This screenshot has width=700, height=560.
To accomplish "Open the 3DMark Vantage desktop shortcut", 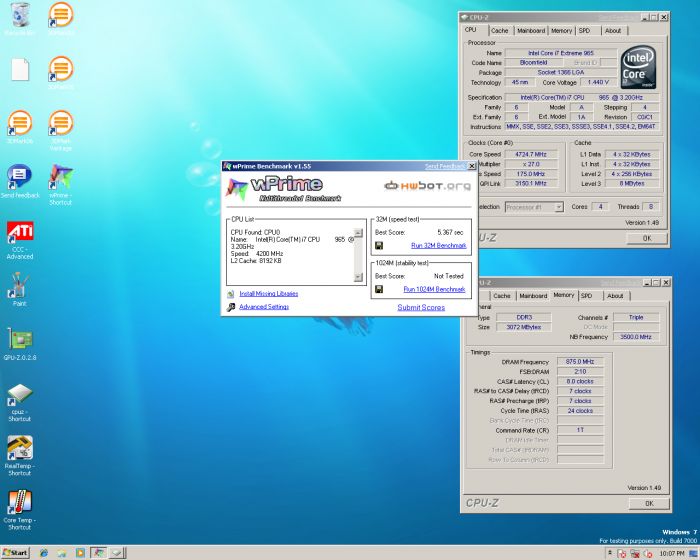I will pos(61,130).
